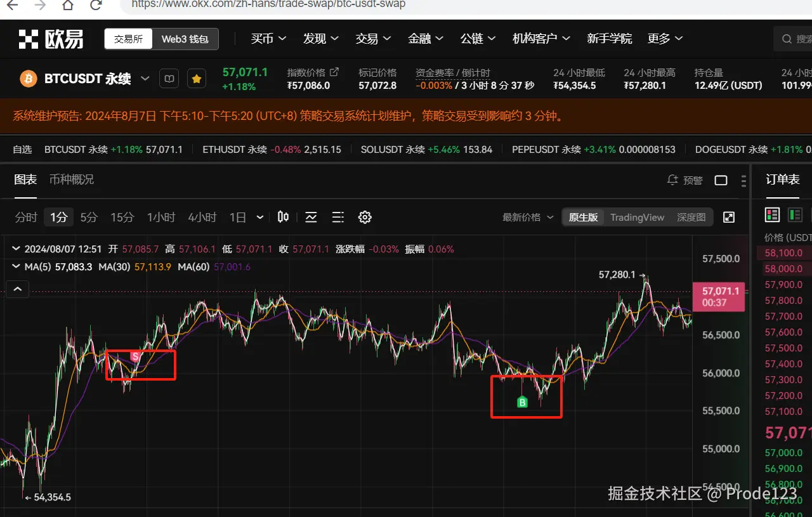Viewport: 812px width, 517px height.
Task: Click the search magnifier icon in header
Action: point(787,39)
